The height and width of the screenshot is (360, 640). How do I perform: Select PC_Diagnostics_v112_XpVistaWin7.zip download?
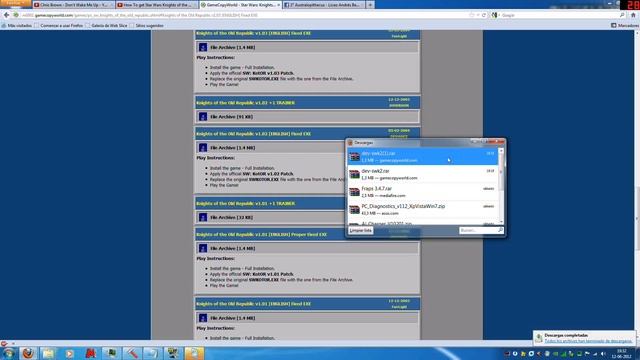(x=422, y=209)
